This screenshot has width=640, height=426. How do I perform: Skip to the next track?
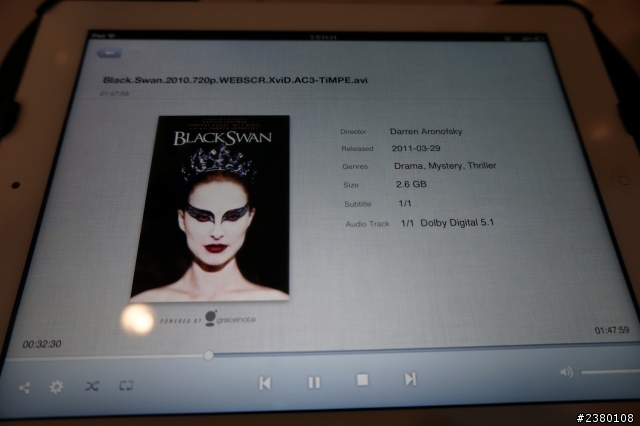[x=410, y=379]
